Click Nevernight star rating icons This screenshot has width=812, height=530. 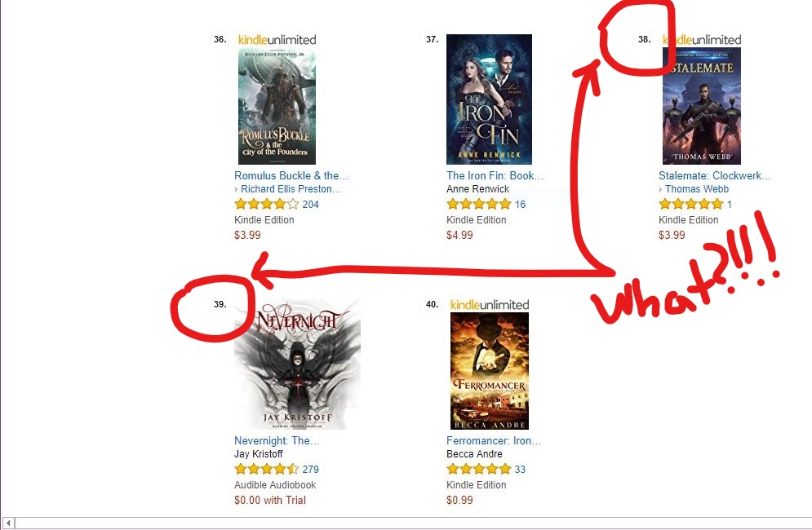(x=266, y=470)
